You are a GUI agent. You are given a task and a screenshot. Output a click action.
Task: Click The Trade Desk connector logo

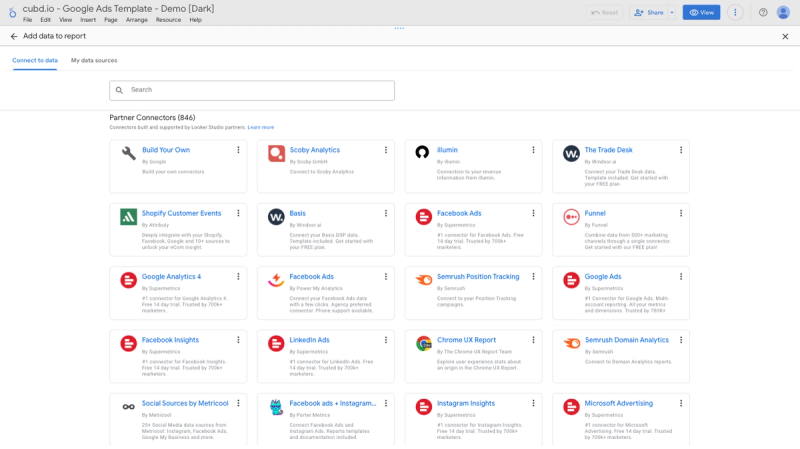click(x=571, y=153)
